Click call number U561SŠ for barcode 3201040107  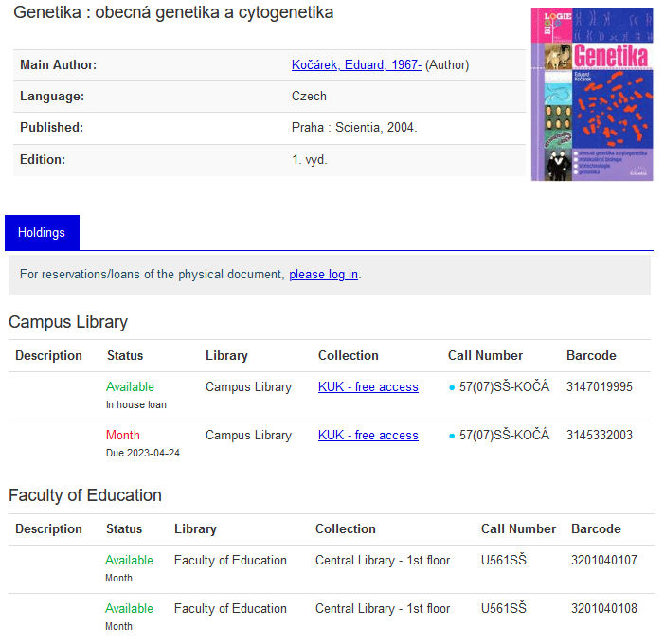[504, 560]
